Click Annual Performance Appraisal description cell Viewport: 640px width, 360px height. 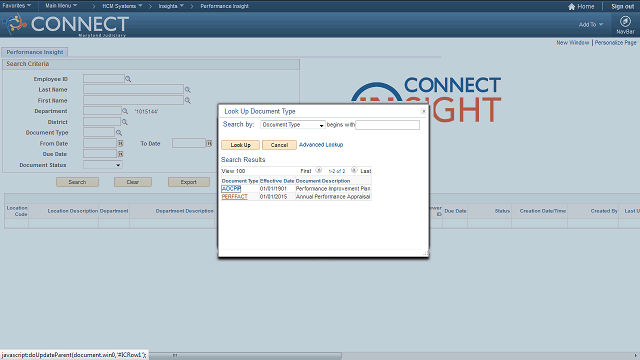[333, 197]
